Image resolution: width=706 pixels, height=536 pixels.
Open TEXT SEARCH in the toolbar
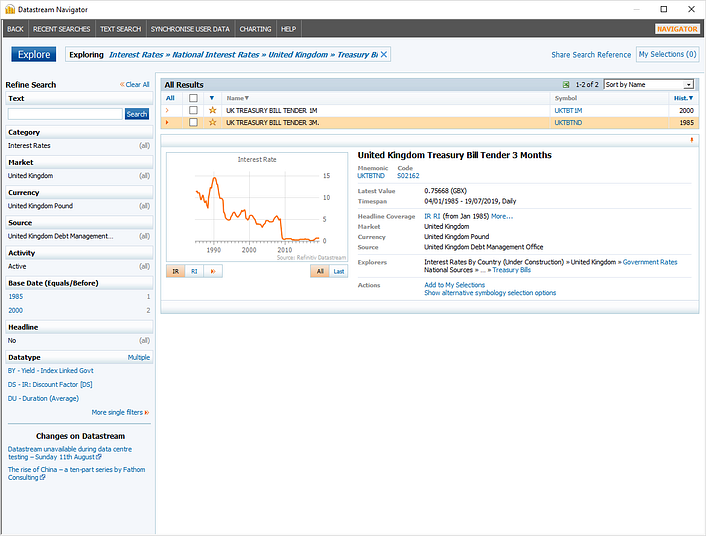click(121, 29)
